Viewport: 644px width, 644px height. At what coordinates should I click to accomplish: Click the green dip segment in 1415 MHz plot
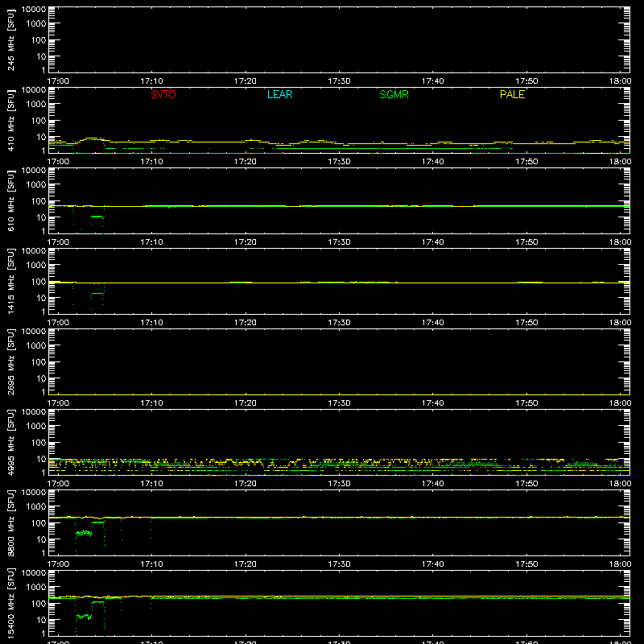[97, 293]
